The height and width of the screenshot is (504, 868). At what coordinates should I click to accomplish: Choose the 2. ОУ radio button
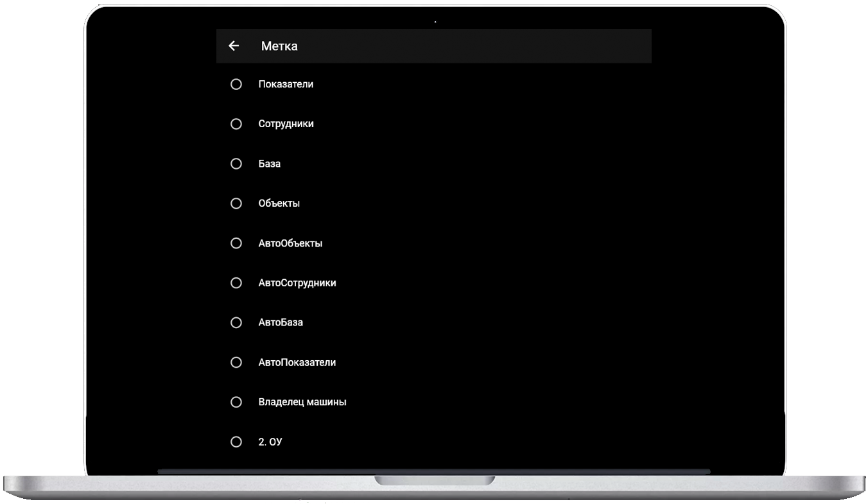pyautogui.click(x=236, y=442)
